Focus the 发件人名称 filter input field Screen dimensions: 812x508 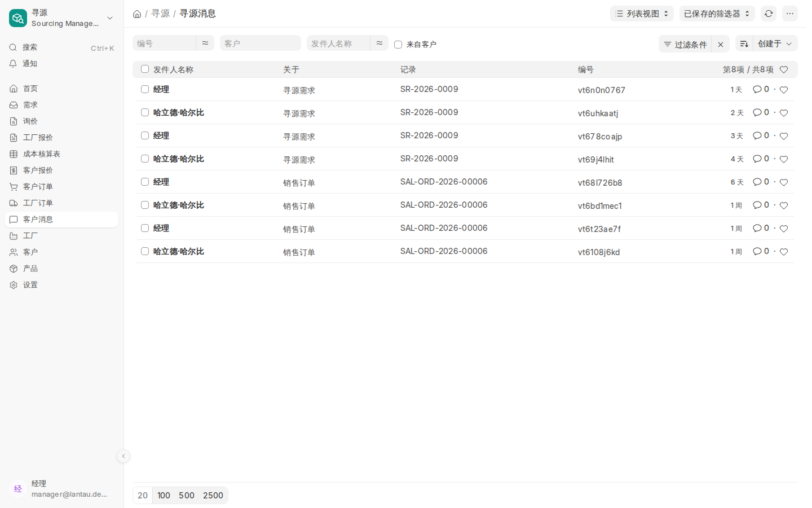click(x=338, y=43)
